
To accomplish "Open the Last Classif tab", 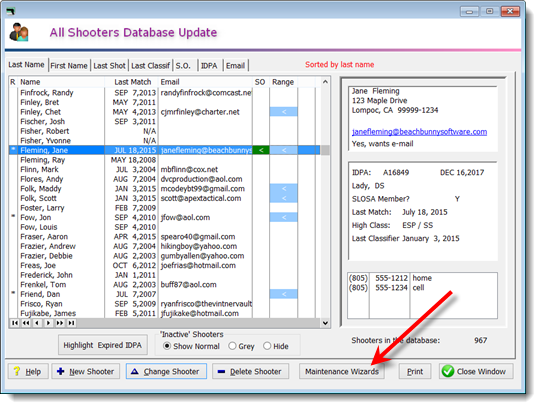I will tap(150, 66).
